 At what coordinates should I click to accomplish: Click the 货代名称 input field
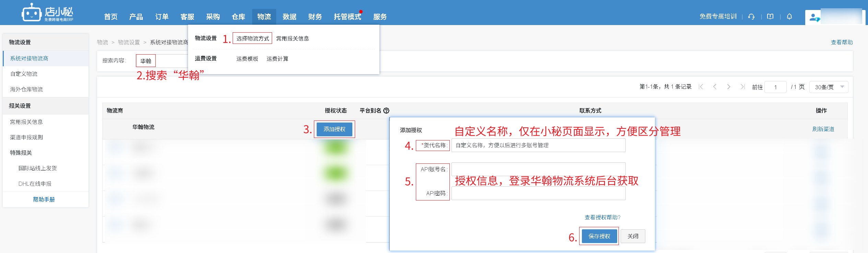pyautogui.click(x=538, y=145)
